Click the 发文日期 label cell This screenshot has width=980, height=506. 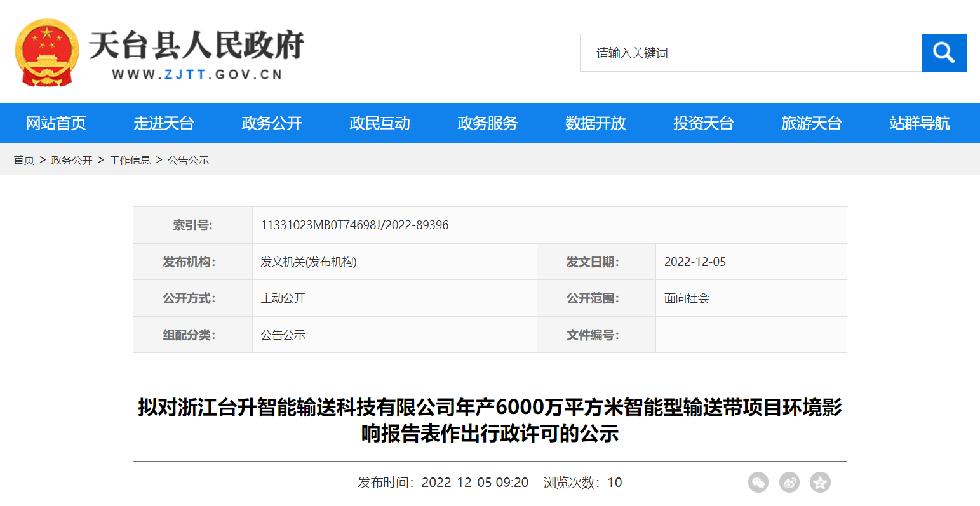point(596,262)
